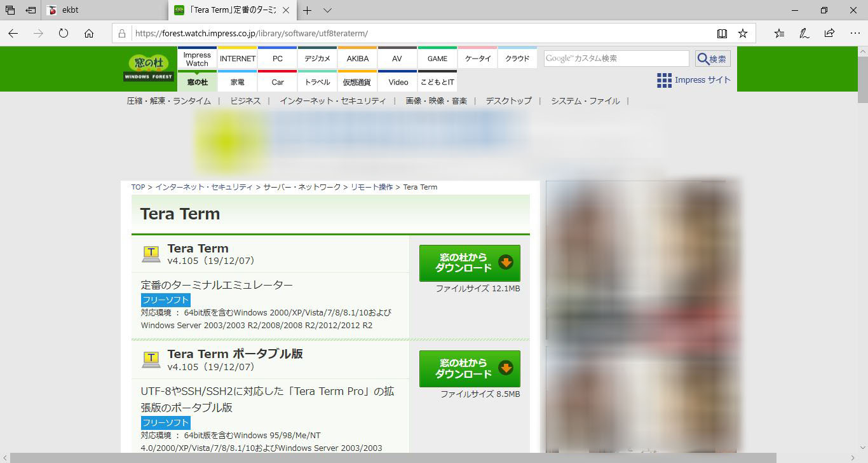Open the INTERNET nav item
This screenshot has height=463, width=868.
(x=238, y=59)
